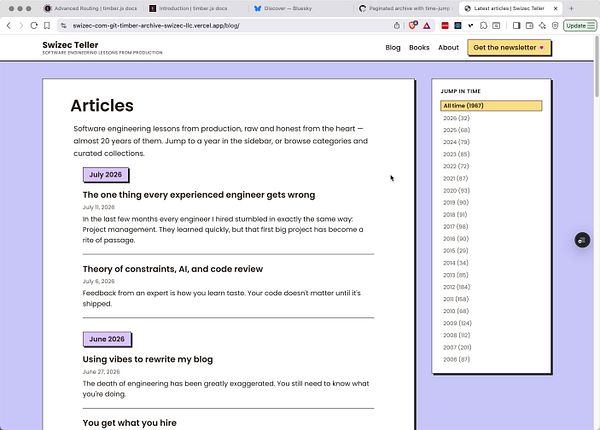The width and height of the screenshot is (600, 430).
Task: Jump to year 2007 (201)
Action: pos(457,347)
